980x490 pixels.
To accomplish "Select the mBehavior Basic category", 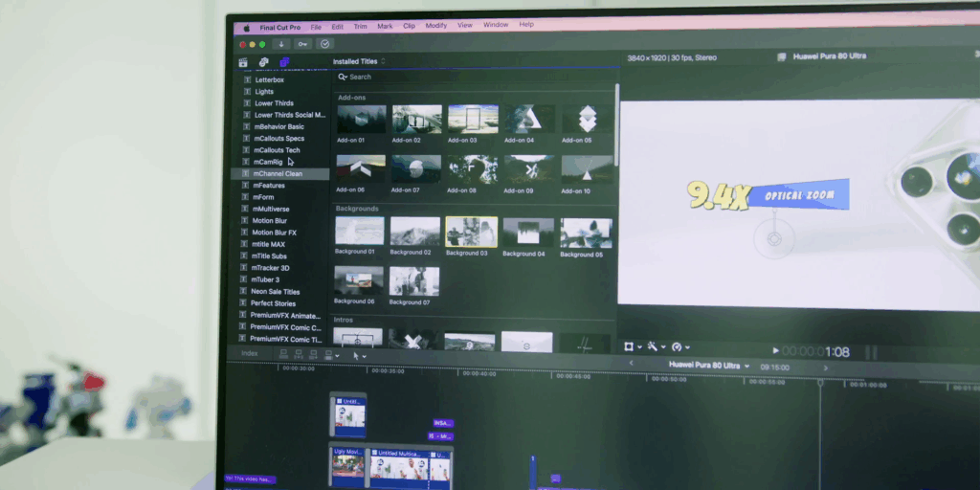I will point(280,127).
